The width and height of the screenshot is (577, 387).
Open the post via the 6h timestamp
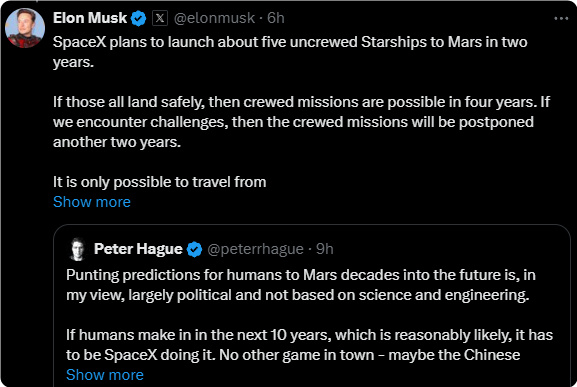[x=276, y=18]
